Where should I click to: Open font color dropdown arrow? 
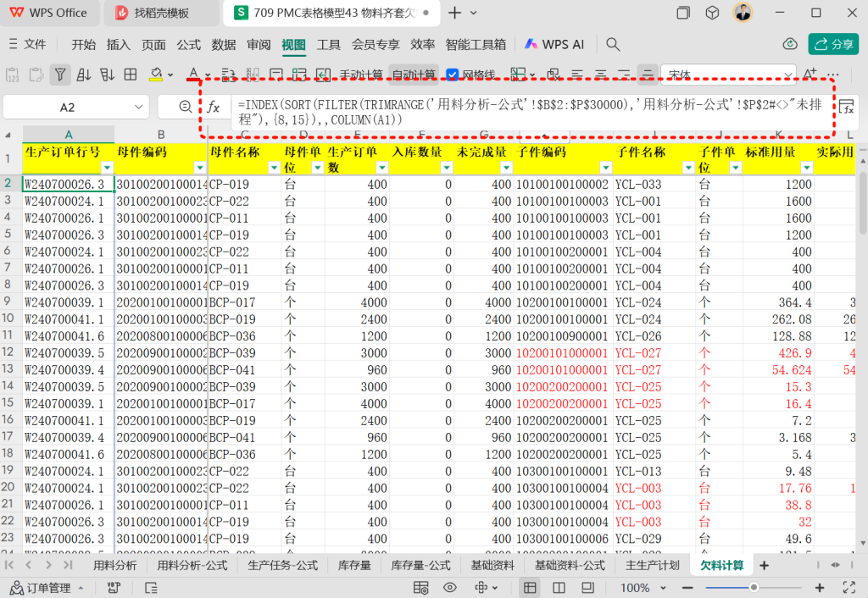(x=208, y=75)
